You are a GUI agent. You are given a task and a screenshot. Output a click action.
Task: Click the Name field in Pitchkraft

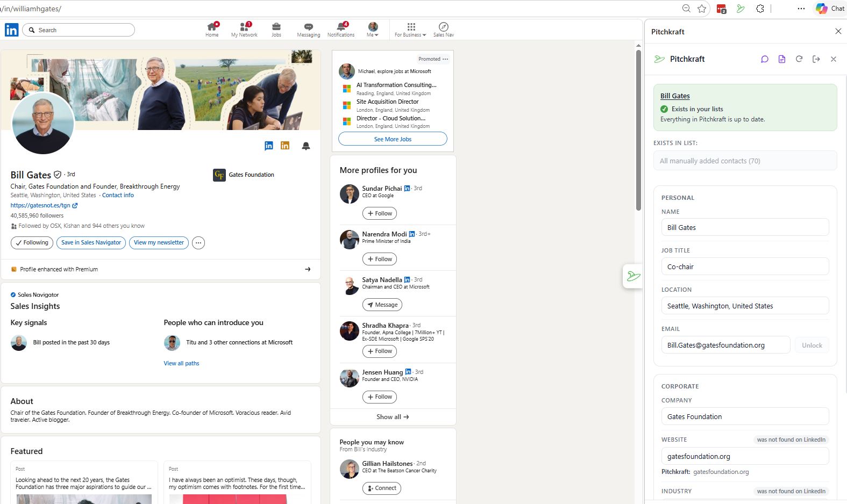(x=745, y=227)
